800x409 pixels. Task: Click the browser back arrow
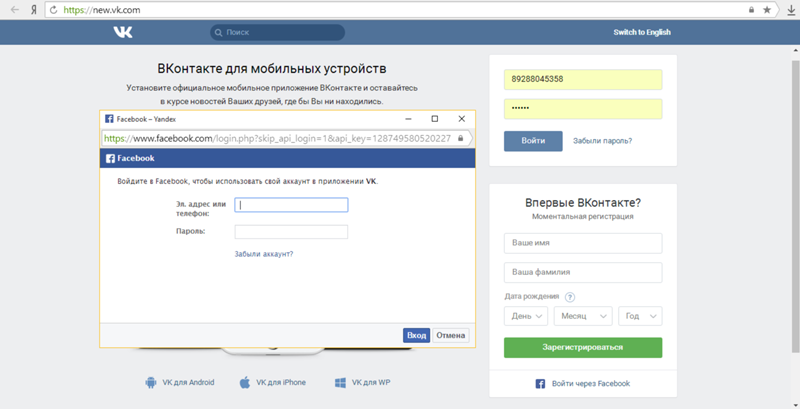[x=15, y=10]
